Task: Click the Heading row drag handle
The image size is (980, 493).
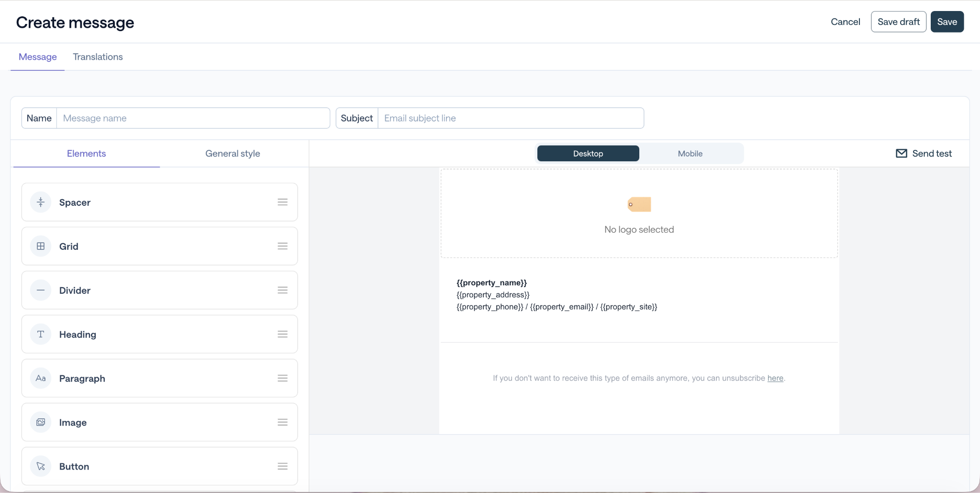Action: pyautogui.click(x=283, y=334)
